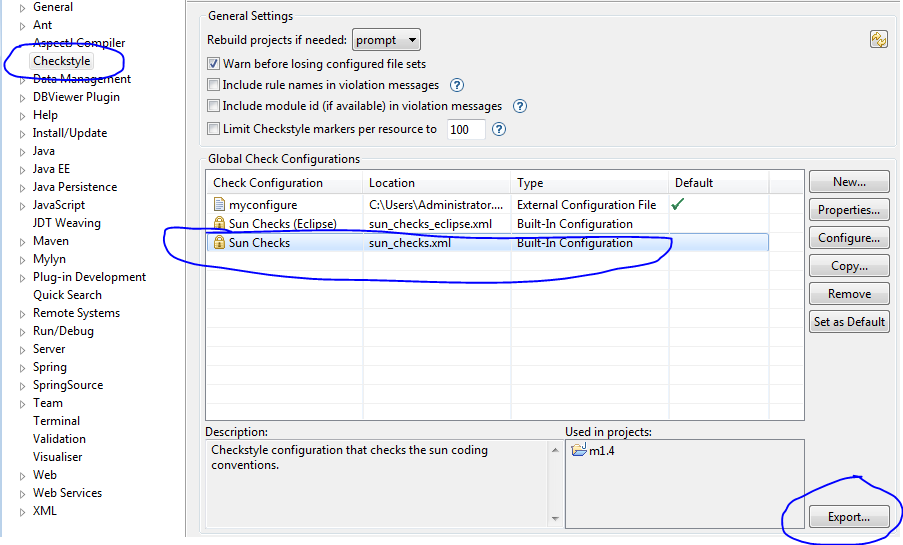Expand the Maven preferences node
The image size is (903, 545).
tap(22, 242)
